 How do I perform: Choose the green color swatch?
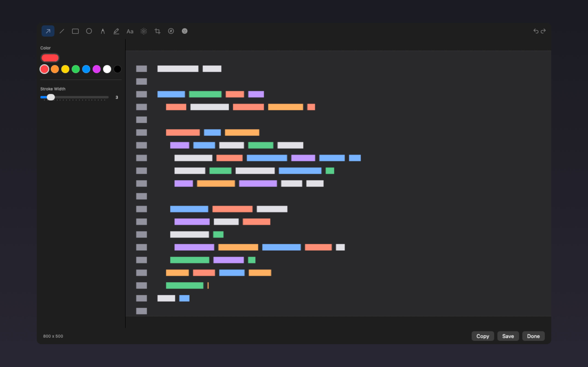point(76,69)
